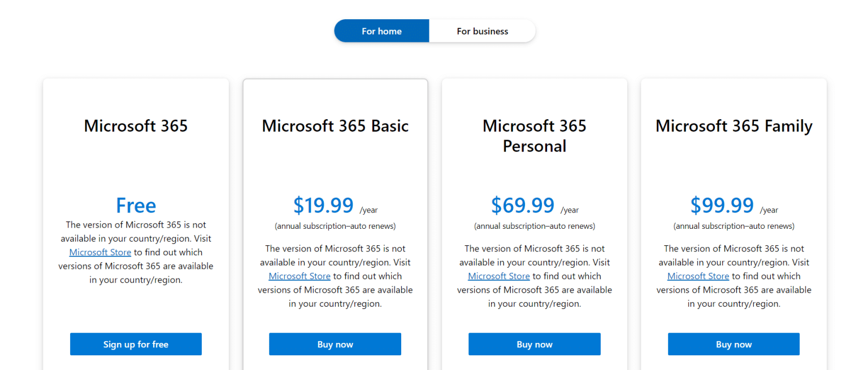Click the Microsoft 365 Family heading
868x370 pixels.
(734, 125)
